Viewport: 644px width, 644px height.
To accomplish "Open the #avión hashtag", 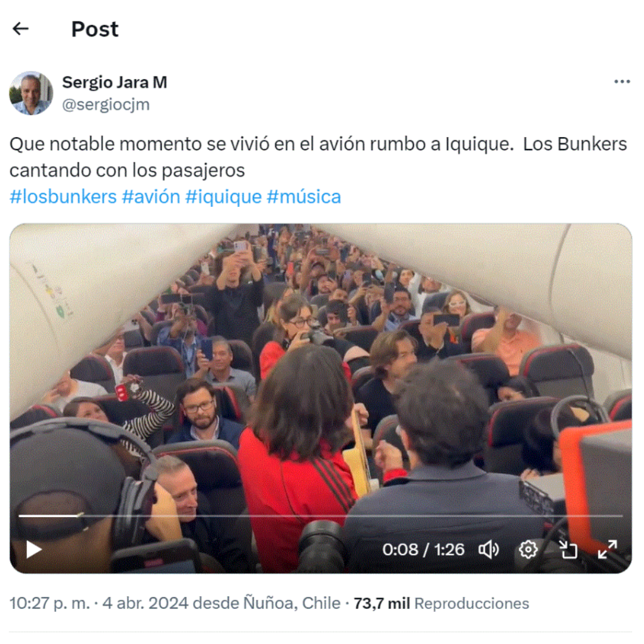I will tap(151, 197).
